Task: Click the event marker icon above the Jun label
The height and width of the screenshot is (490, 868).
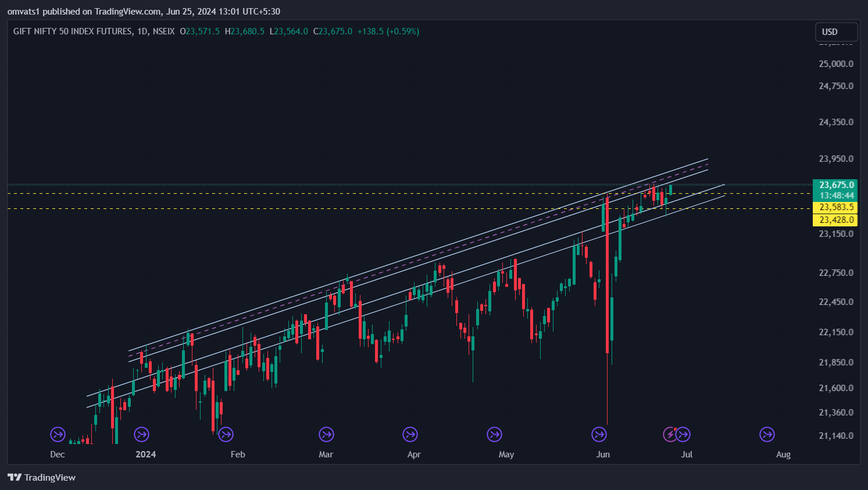Action: (x=599, y=434)
